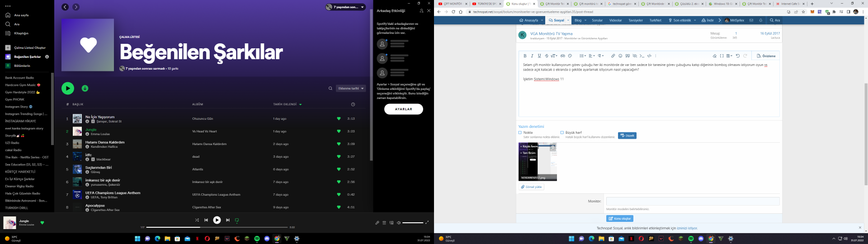Screen dimensions: 868x244
Task: Open the Sorular menu item
Action: click(597, 20)
